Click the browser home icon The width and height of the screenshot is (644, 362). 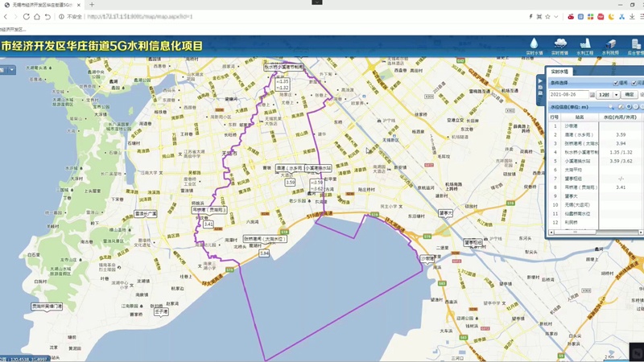tap(37, 16)
